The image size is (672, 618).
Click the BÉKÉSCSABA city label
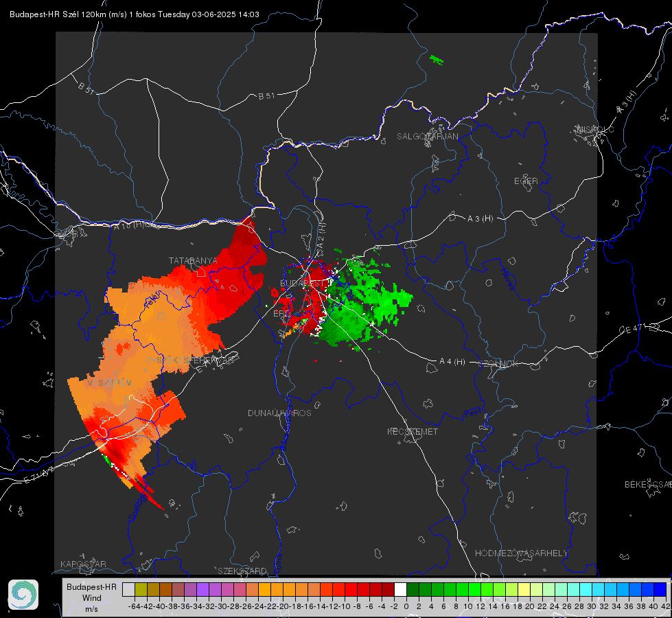648,485
